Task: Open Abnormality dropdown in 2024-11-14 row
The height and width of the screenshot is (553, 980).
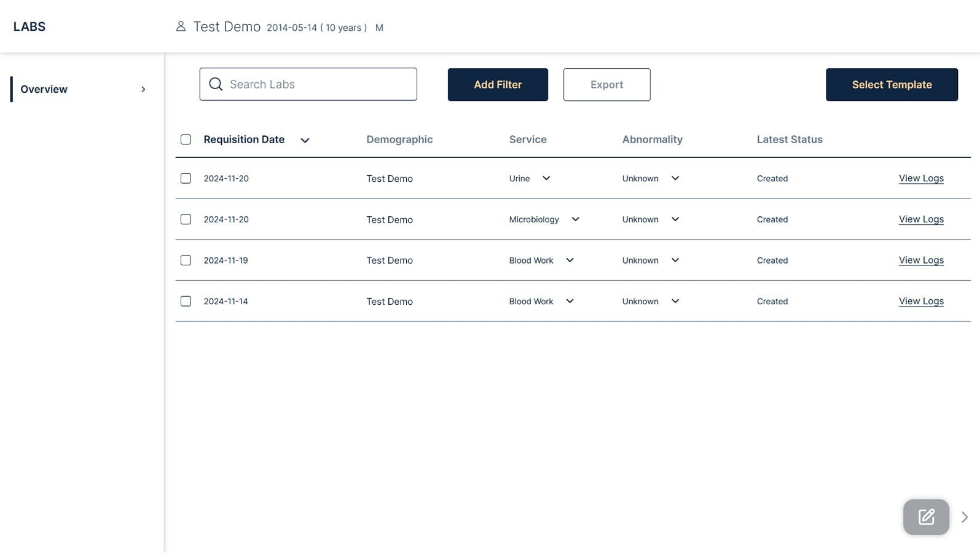Action: coord(675,301)
